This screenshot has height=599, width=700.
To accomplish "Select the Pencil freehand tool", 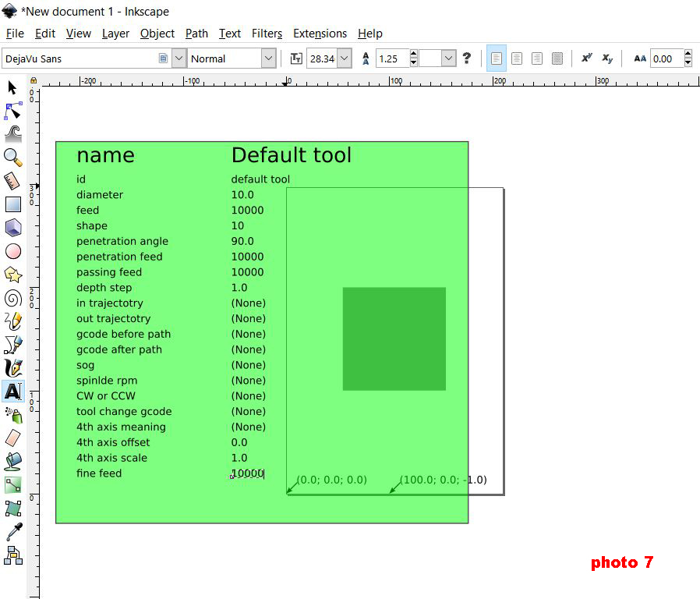I will (13, 321).
